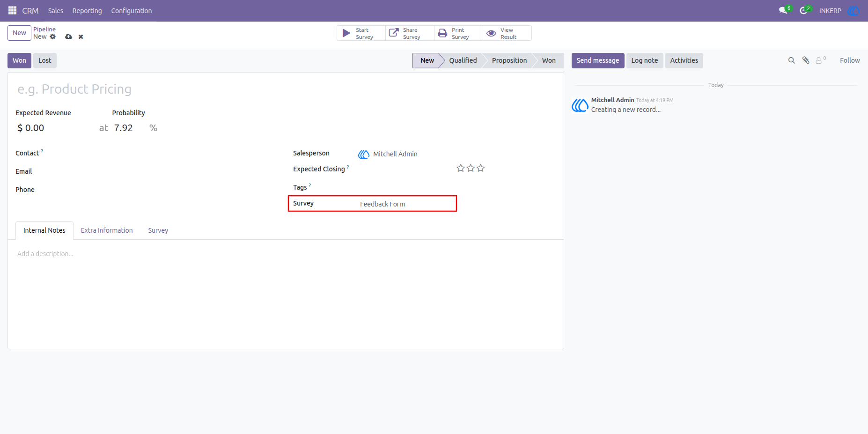This screenshot has width=868, height=434.
Task: Click the chatter search magnifier icon
Action: point(792,60)
